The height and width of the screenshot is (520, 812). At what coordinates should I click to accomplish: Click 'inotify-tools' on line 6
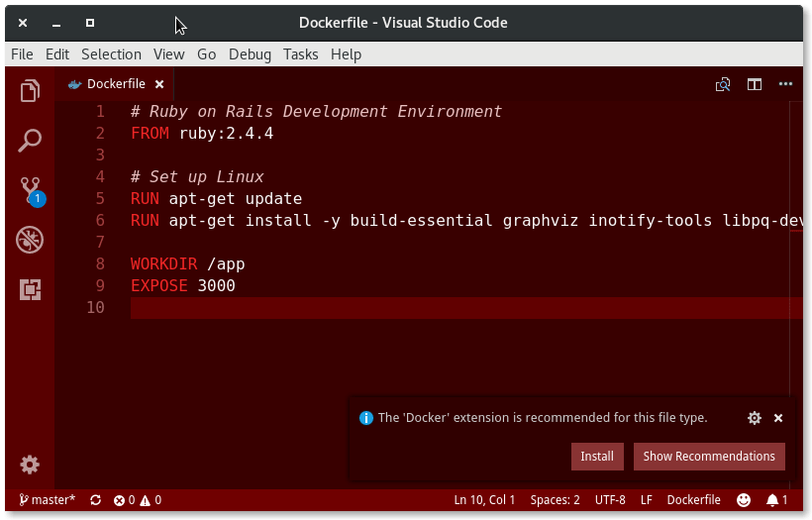tap(651, 221)
